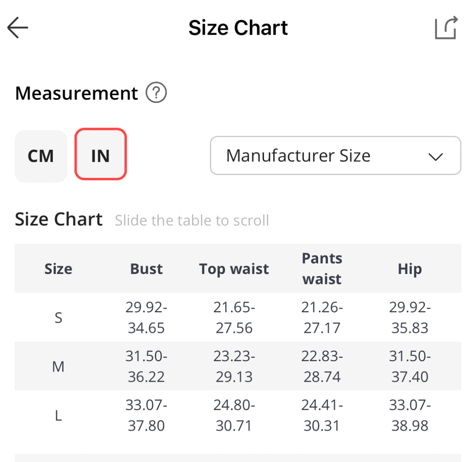Click the Measurement help question mark
The width and height of the screenshot is (476, 462).
pyautogui.click(x=156, y=93)
